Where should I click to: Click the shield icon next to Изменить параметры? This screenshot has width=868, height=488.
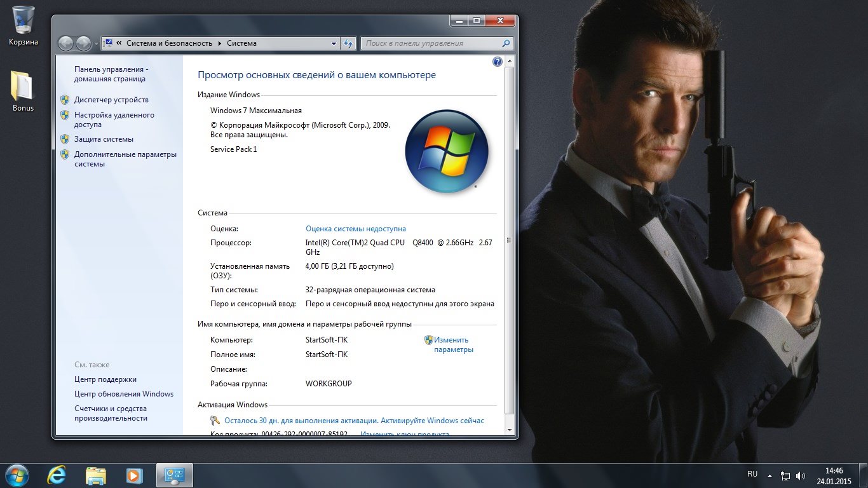pos(429,340)
